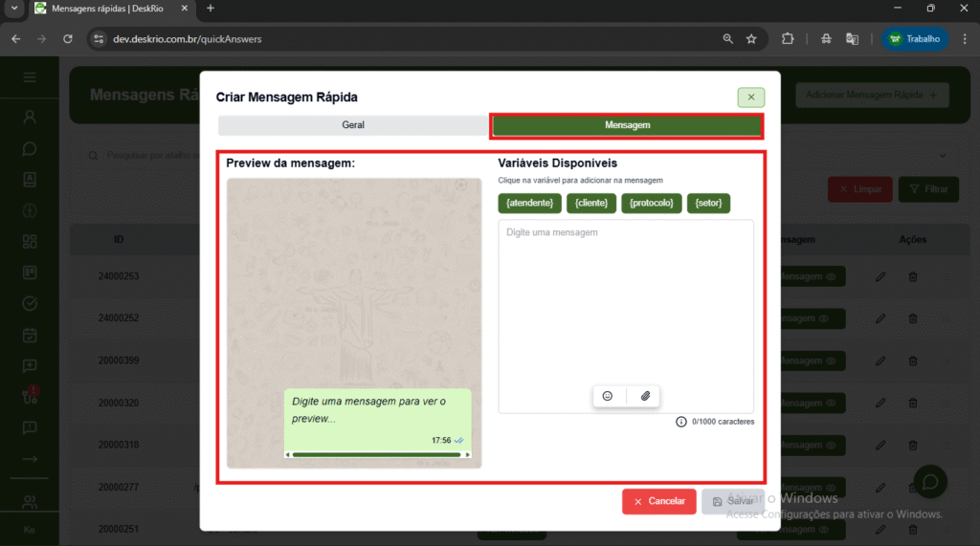Click the chat bubble icon in the sidebar

click(30, 148)
